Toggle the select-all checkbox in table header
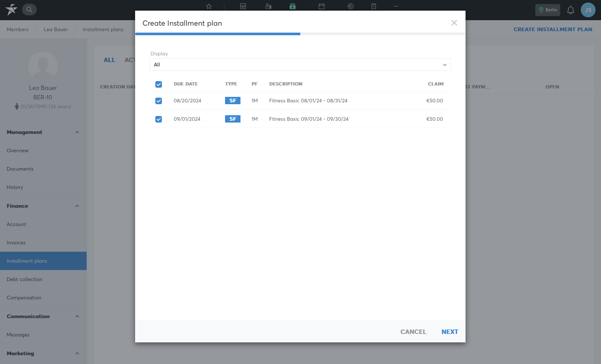The height and width of the screenshot is (364, 601). coord(159,84)
